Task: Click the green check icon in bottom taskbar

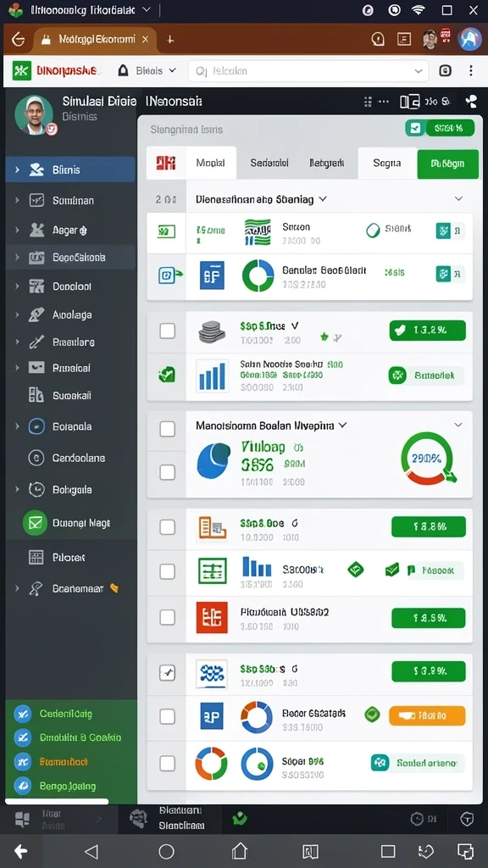Action: (x=240, y=819)
